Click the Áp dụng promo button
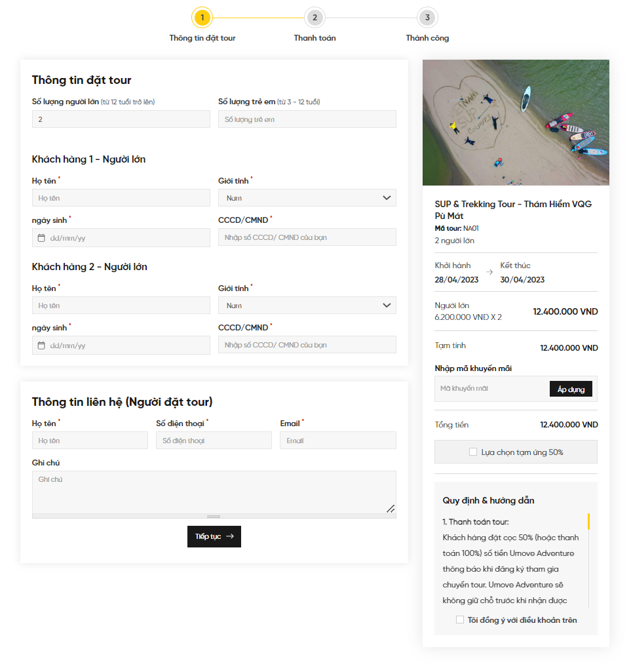Image resolution: width=631 pixels, height=672 pixels. (571, 389)
